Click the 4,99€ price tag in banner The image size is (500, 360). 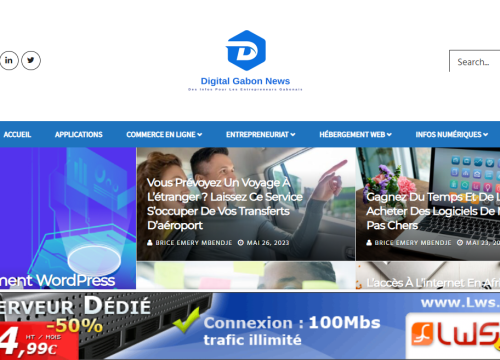tap(39, 340)
